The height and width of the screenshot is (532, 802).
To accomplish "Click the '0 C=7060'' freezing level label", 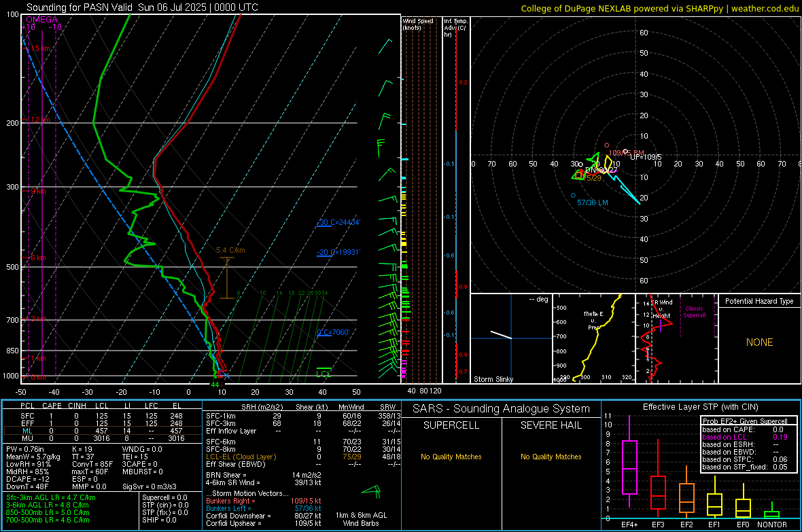I will pos(333,332).
